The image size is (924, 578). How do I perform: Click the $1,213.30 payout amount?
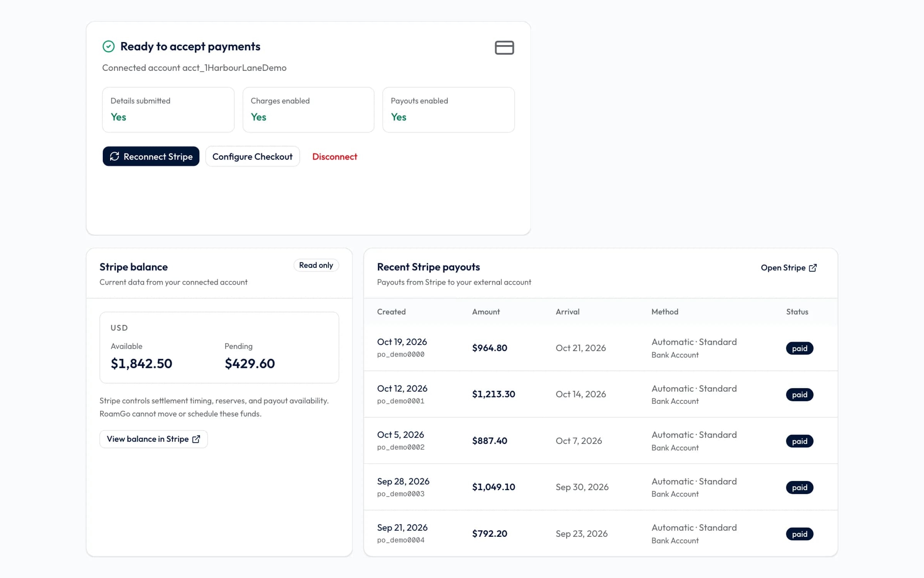494,394
